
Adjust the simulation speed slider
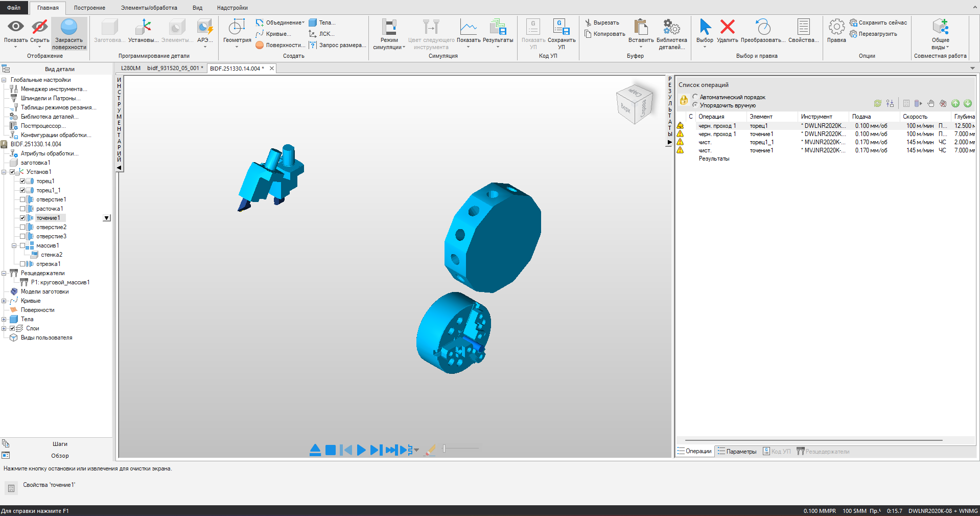[445, 448]
